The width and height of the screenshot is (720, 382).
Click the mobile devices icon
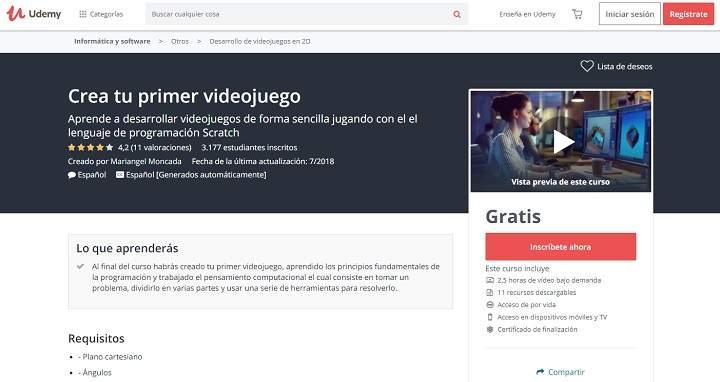490,317
